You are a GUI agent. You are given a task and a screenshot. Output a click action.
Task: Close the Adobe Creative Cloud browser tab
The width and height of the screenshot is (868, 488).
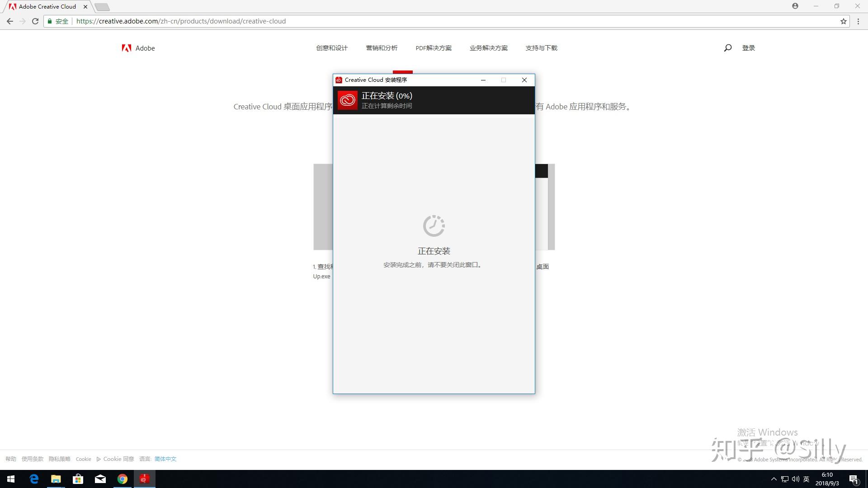(85, 7)
